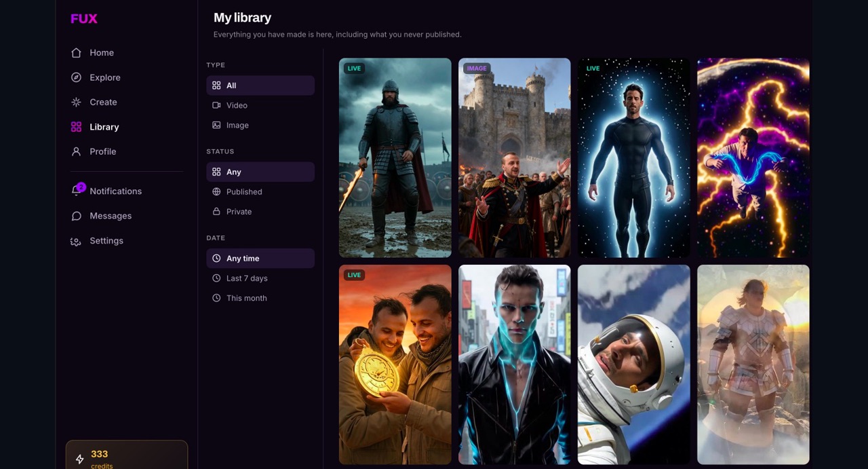Image resolution: width=868 pixels, height=469 pixels.
Task: Go to the Library menu item
Action: (126, 127)
